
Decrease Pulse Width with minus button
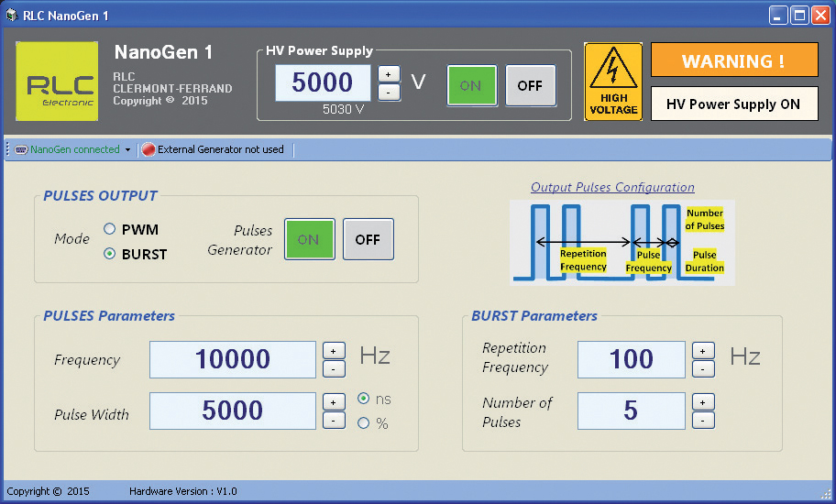click(x=334, y=421)
